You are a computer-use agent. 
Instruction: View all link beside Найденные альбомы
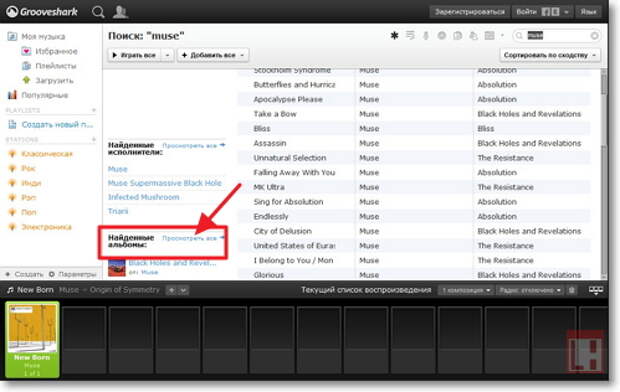point(193,238)
